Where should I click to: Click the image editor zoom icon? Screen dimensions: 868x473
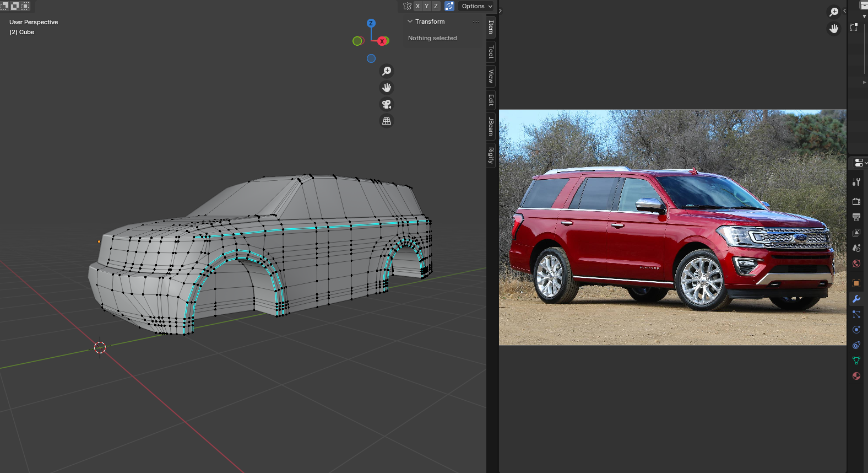tap(834, 12)
